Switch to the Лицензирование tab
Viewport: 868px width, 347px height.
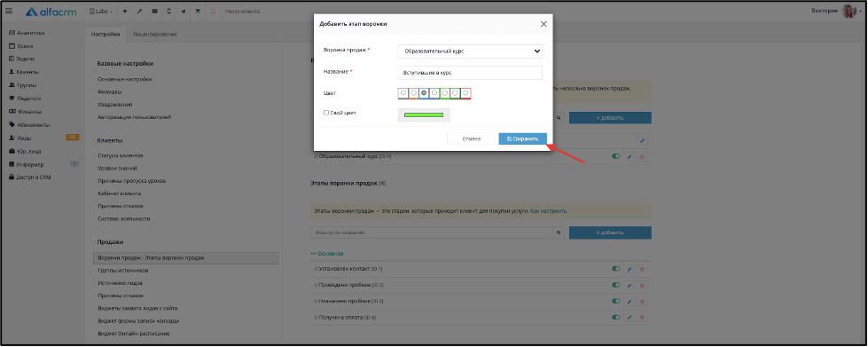[x=155, y=35]
